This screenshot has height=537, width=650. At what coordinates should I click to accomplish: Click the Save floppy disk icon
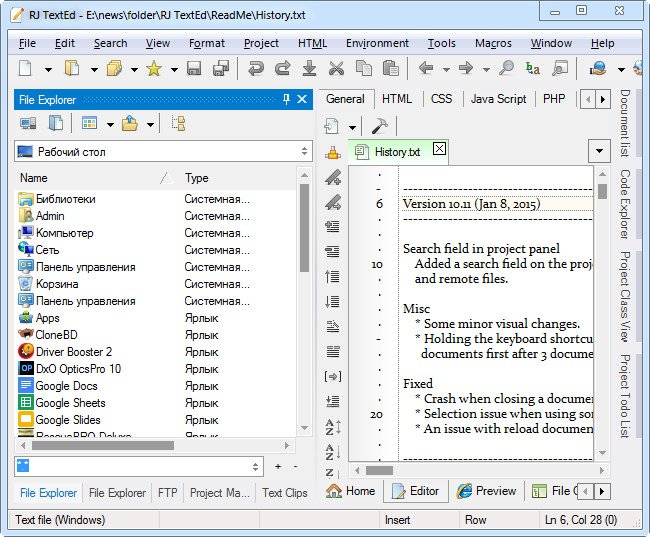194,68
